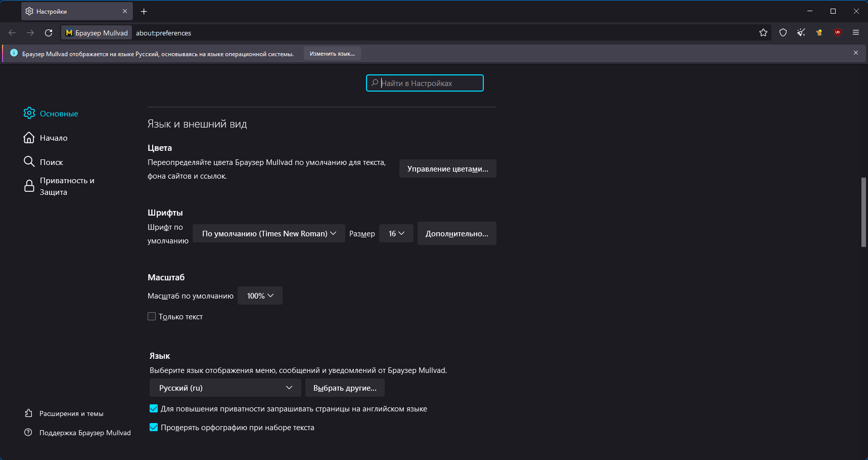Click the New Identity broom icon
868x460 pixels.
[801, 33]
